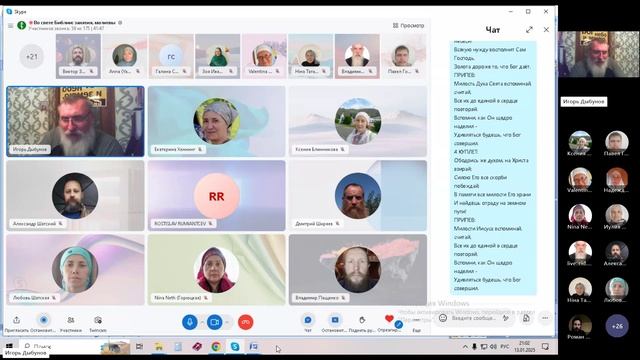The height and width of the screenshot is (360, 640).
Task: Click the Пригласить share invite icon
Action: (x=16, y=320)
